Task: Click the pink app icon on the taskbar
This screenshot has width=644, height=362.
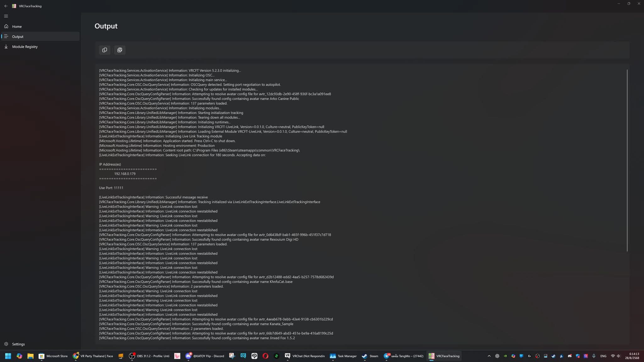Action: pyautogui.click(x=177, y=356)
